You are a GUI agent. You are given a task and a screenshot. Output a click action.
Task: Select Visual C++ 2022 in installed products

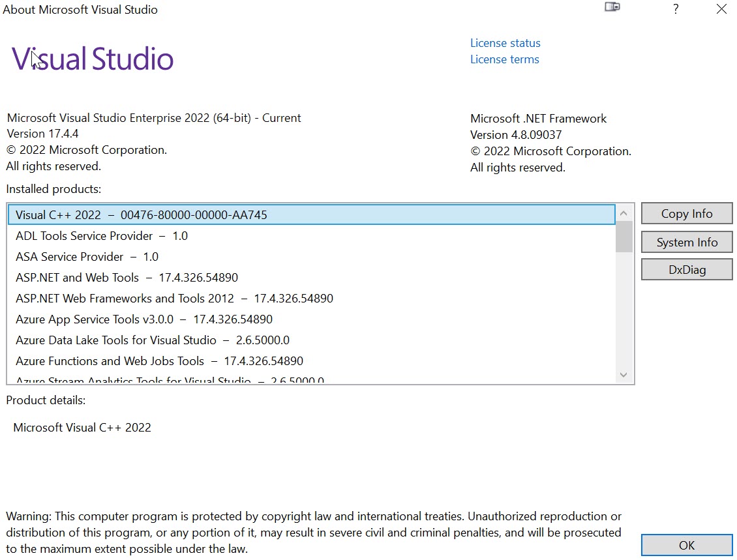[x=141, y=215]
